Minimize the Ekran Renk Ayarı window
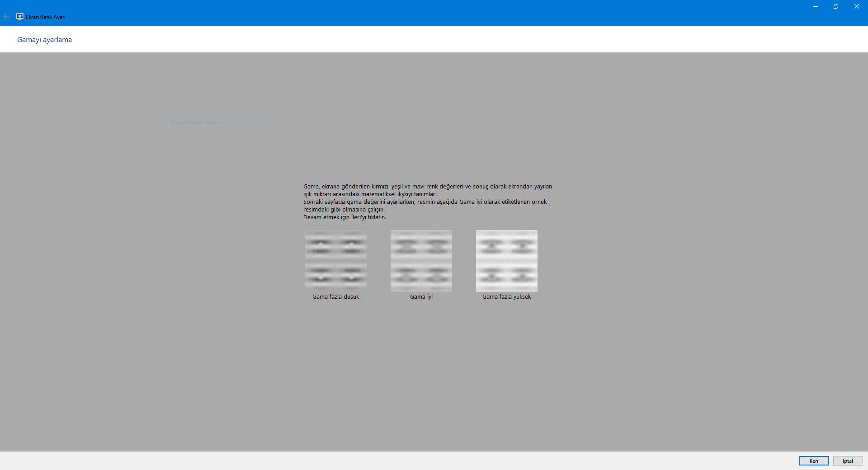Screen dimensions: 868x470 [816, 6]
